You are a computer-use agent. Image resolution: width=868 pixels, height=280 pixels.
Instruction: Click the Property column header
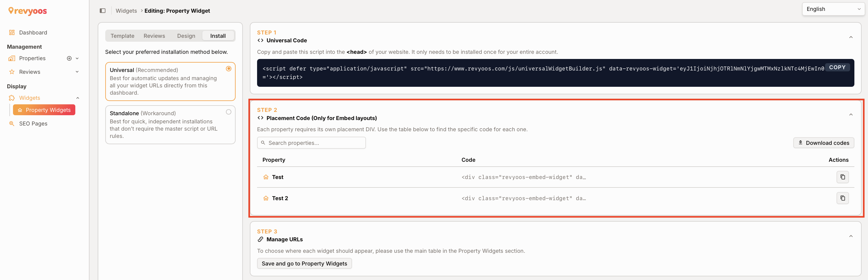click(274, 160)
